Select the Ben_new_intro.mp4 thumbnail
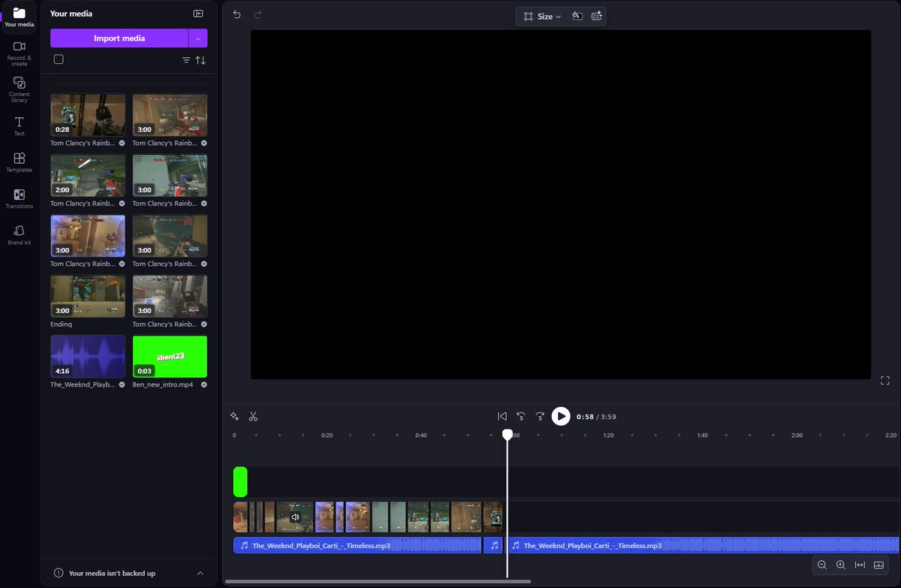This screenshot has width=901, height=588. coord(170,356)
